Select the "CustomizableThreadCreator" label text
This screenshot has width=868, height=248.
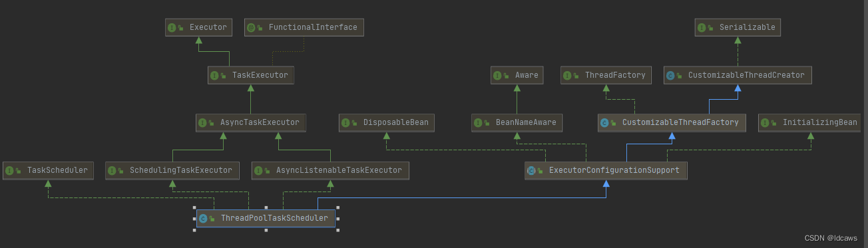(746, 76)
